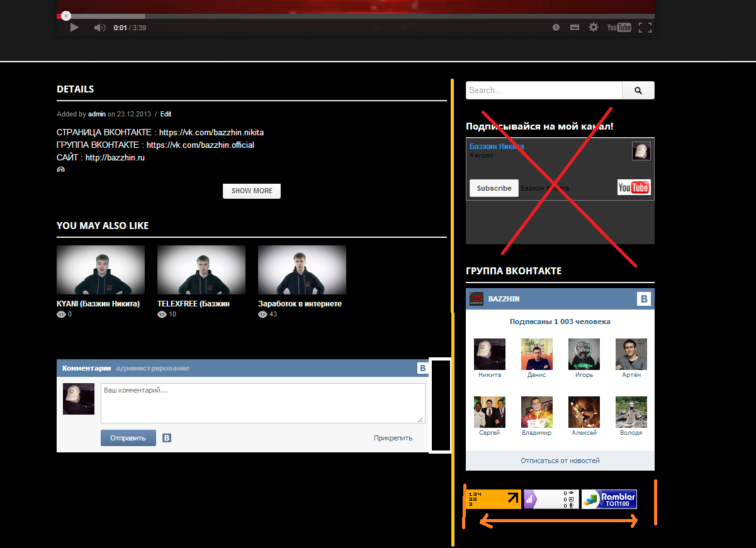756x548 pixels.
Task: Mute the video volume
Action: pyautogui.click(x=100, y=28)
